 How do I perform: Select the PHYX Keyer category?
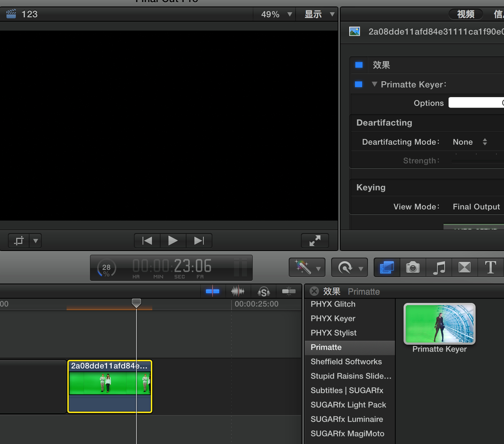point(333,318)
